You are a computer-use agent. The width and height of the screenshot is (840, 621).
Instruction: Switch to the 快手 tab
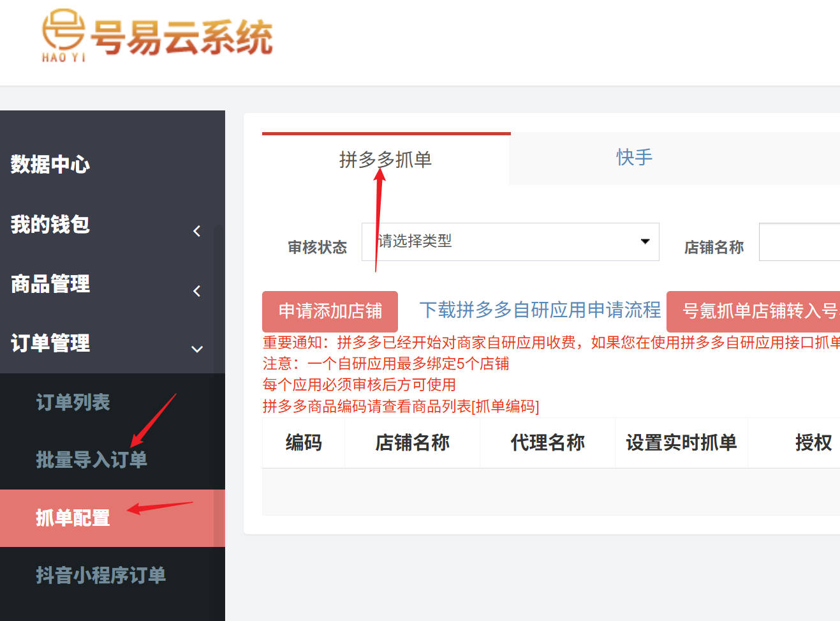click(x=633, y=158)
